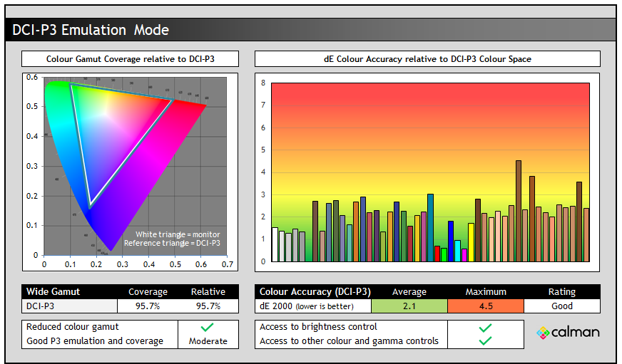This screenshot has width=622, height=364.
Task: Click the pure red bar in the dE chart
Action: pos(437,254)
